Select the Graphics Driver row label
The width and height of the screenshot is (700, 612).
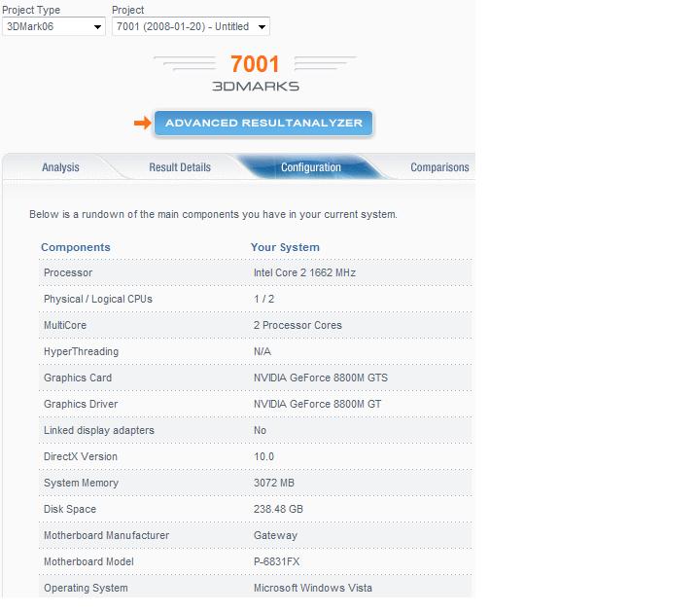coord(81,405)
